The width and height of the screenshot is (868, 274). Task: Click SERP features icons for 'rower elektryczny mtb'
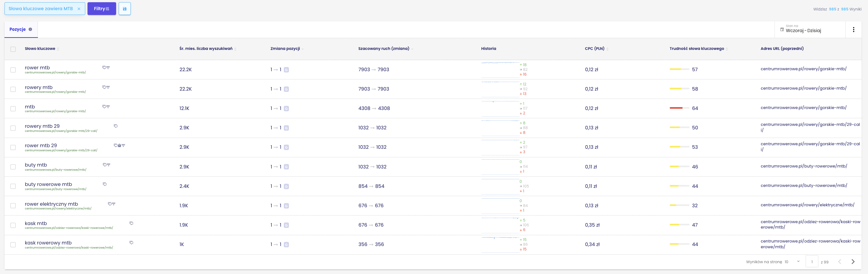tap(112, 204)
